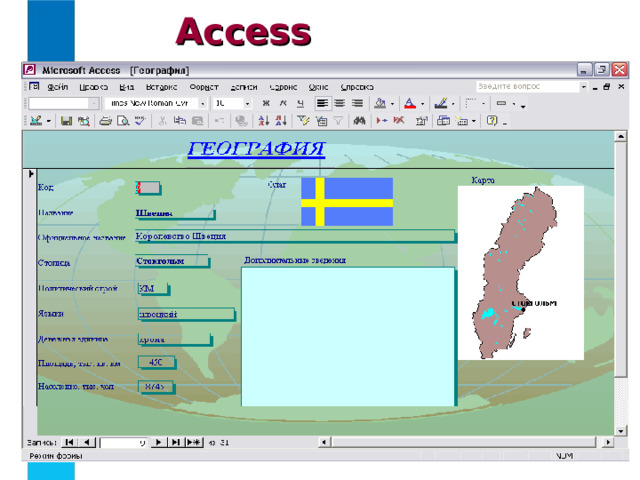Click the Print icon in toolbar
This screenshot has width=640, height=480.
tap(105, 121)
